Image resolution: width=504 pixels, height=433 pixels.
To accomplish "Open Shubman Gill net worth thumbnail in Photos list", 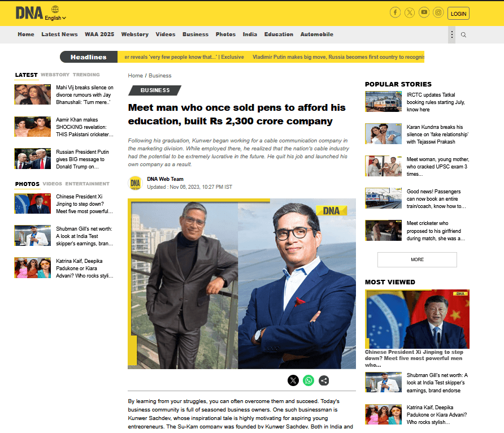I will 32,236.
